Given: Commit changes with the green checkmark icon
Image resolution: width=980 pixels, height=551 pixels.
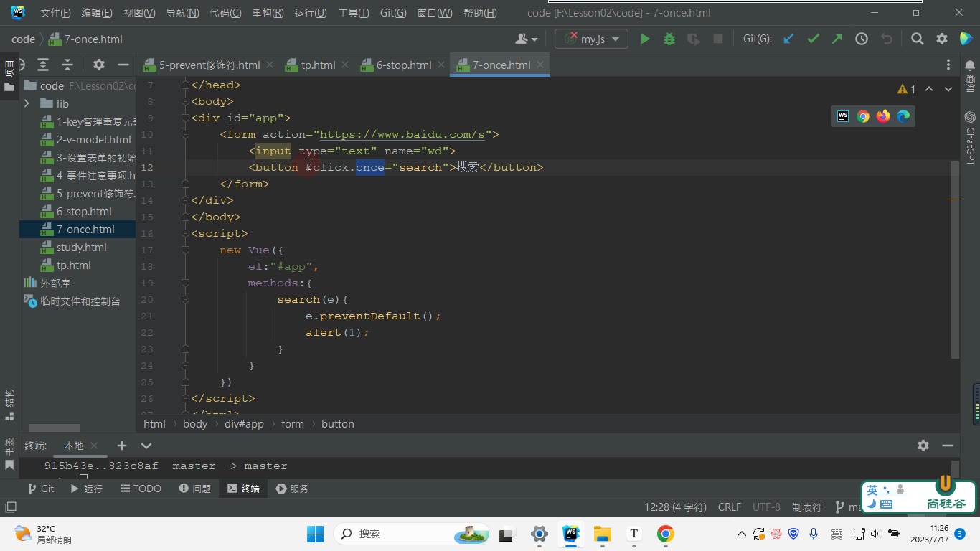Looking at the screenshot, I should 813,39.
